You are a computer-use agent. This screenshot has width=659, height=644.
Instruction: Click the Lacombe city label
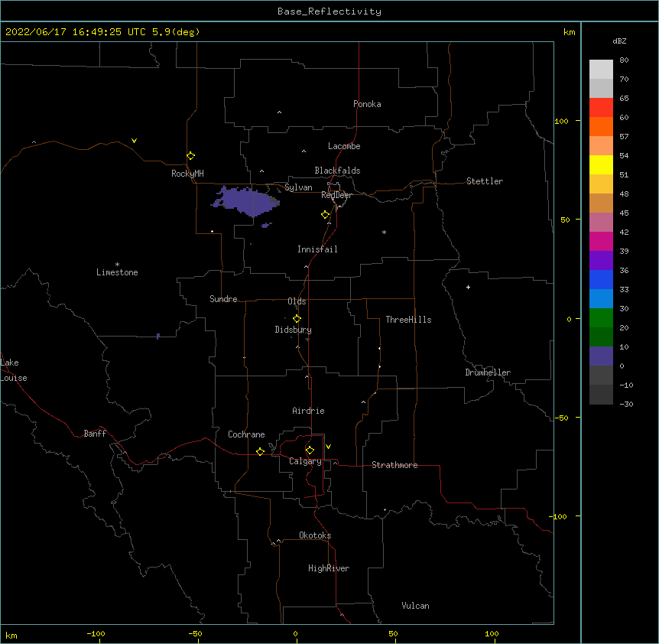tap(344, 146)
